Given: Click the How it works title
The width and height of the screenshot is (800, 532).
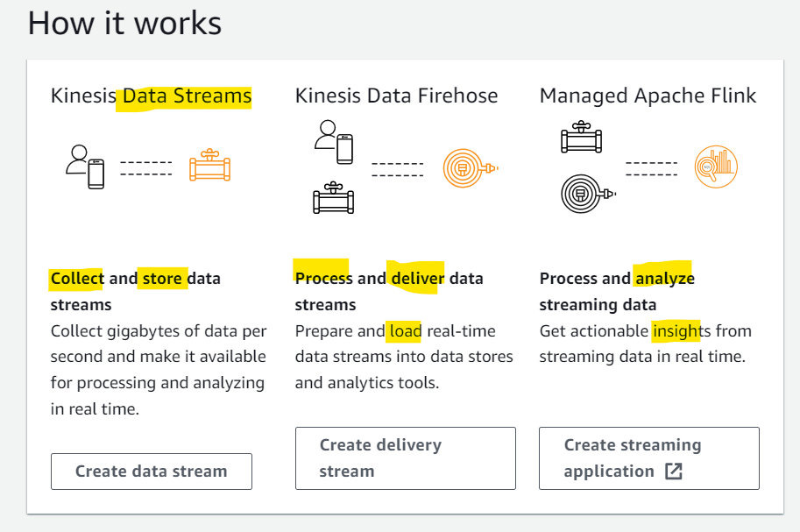Looking at the screenshot, I should point(124,24).
